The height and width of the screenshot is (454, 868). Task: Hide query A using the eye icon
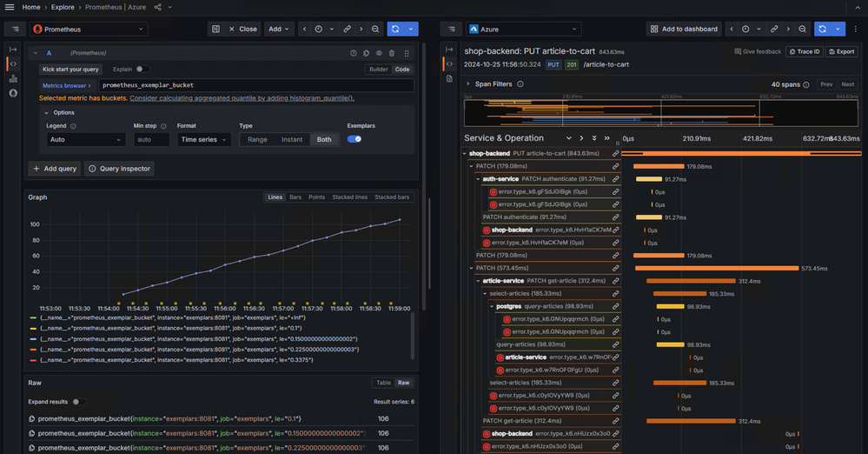tap(379, 53)
